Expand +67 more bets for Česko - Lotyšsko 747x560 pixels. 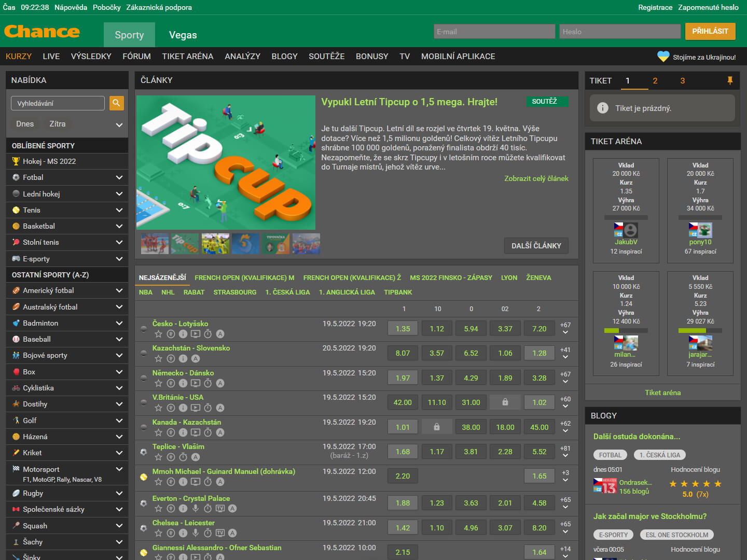(x=565, y=329)
